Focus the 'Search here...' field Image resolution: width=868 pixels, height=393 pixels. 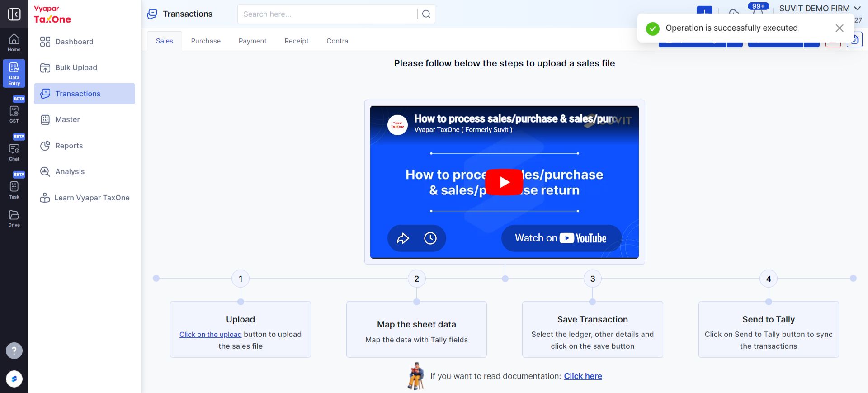327,14
